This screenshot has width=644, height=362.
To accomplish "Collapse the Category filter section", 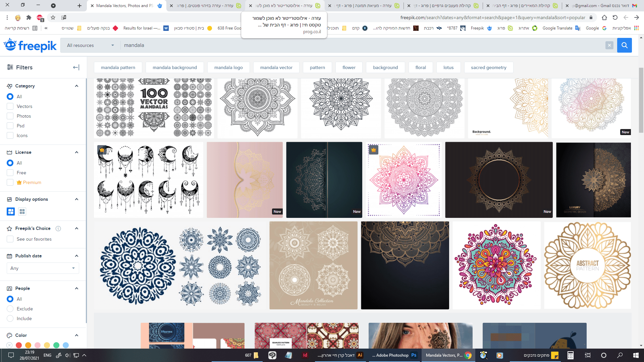I will [x=76, y=86].
